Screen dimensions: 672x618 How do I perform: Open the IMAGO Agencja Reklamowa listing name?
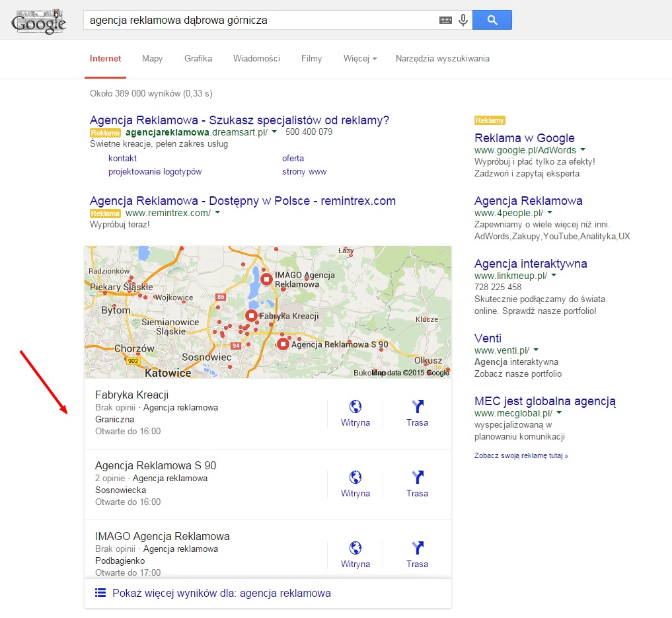click(x=163, y=536)
